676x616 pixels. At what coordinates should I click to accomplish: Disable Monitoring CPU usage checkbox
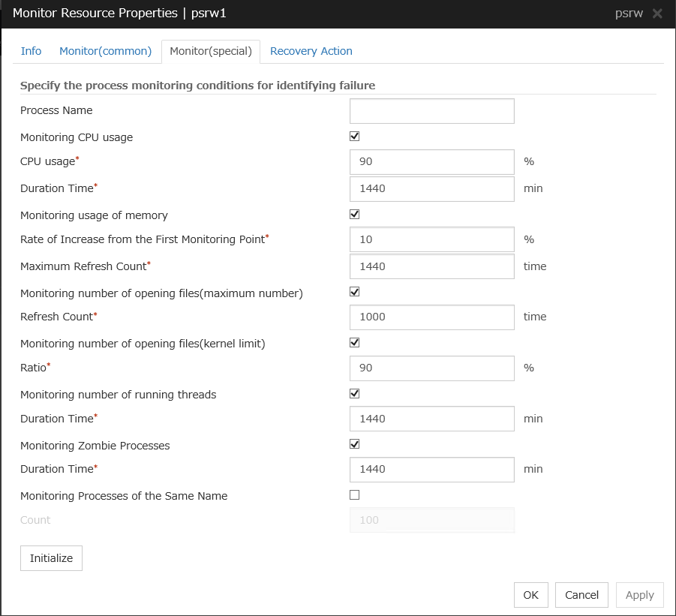[355, 137]
